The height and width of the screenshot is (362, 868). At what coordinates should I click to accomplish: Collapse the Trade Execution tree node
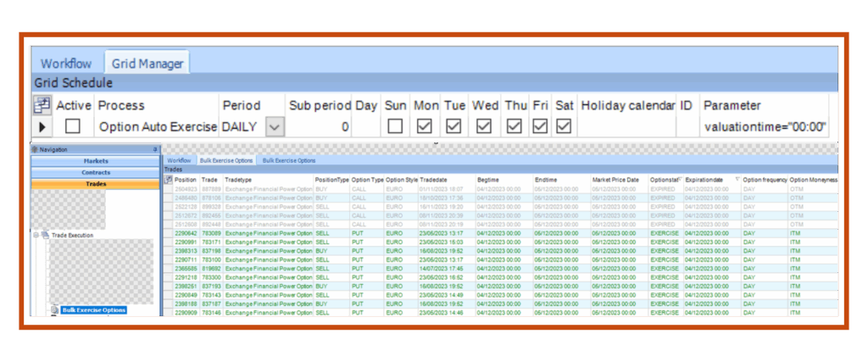coord(36,235)
